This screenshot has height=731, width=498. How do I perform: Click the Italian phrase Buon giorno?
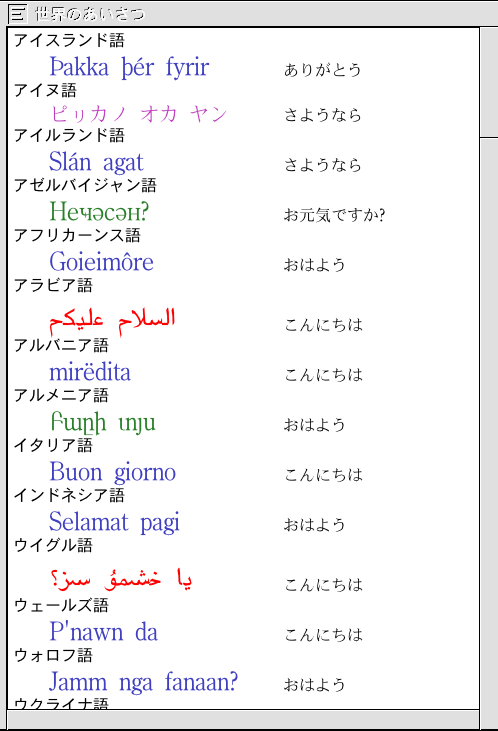tap(113, 473)
